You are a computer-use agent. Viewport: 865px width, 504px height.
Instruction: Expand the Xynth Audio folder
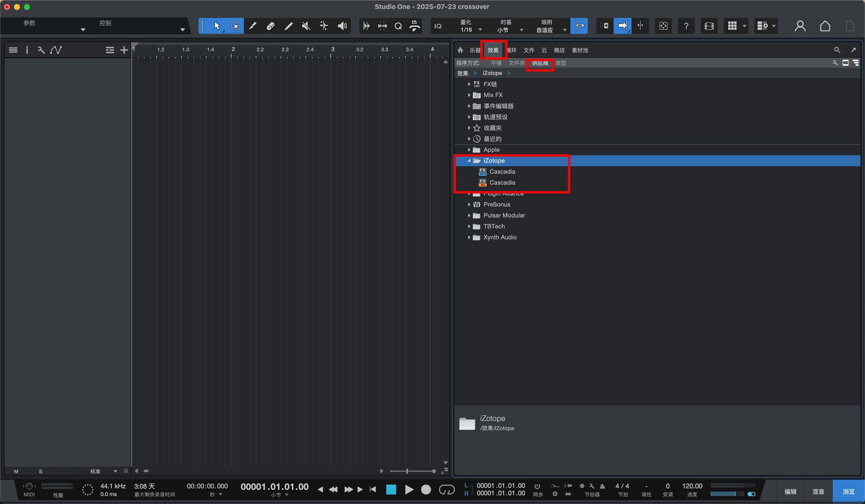(469, 237)
